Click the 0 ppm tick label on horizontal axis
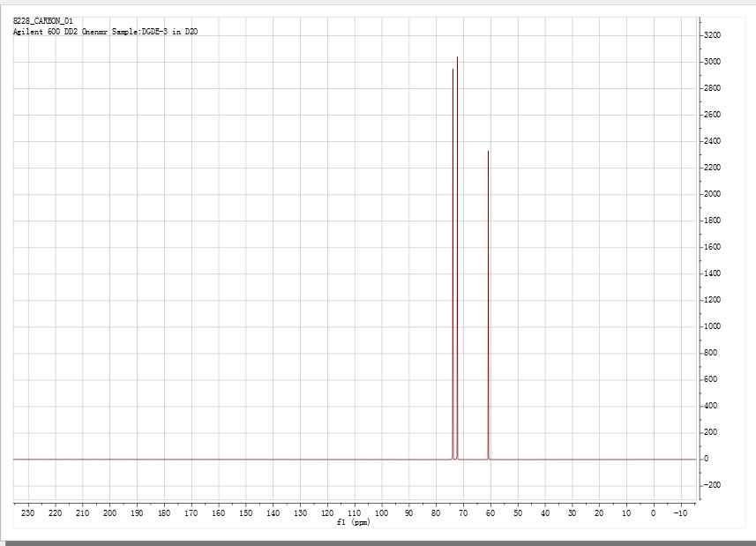 653,513
